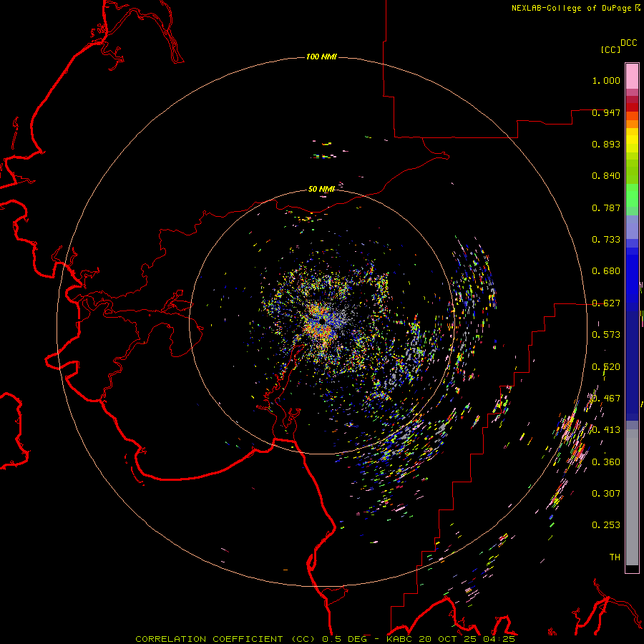The width and height of the screenshot is (644, 644).
Task: Pick the pure red color bar segment
Action: point(632,107)
